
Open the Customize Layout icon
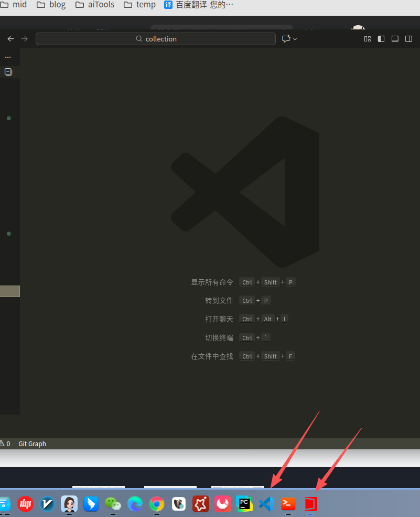click(368, 39)
